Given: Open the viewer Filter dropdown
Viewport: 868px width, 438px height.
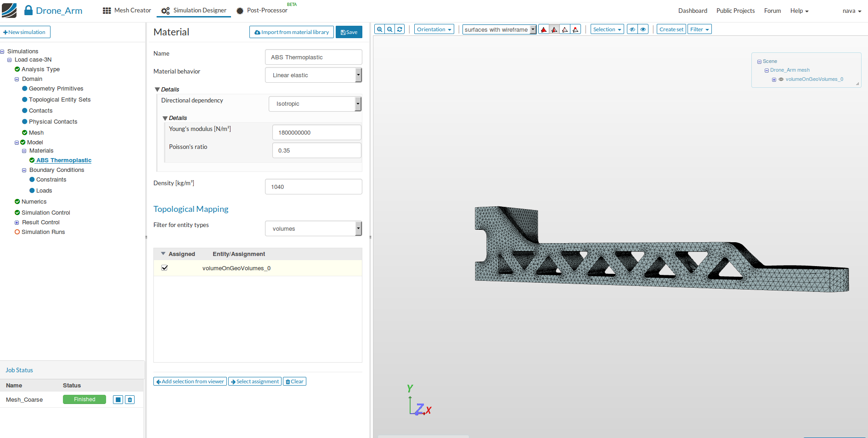Looking at the screenshot, I should pyautogui.click(x=699, y=29).
